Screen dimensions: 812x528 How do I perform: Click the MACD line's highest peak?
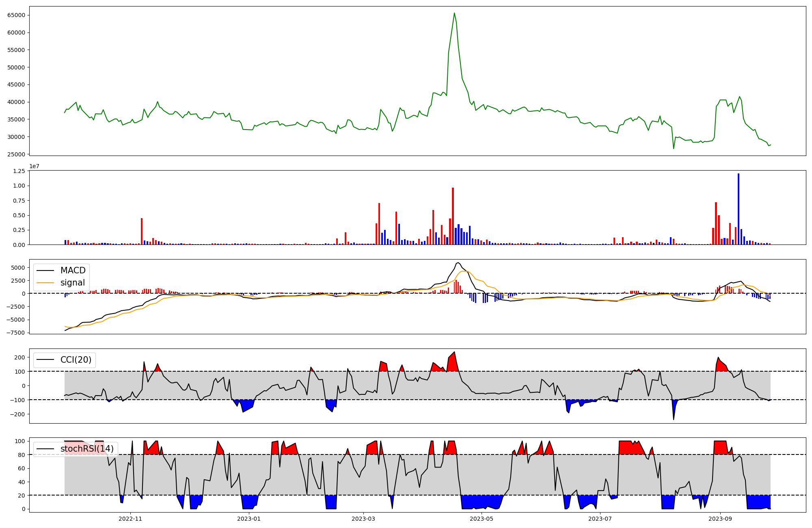458,262
